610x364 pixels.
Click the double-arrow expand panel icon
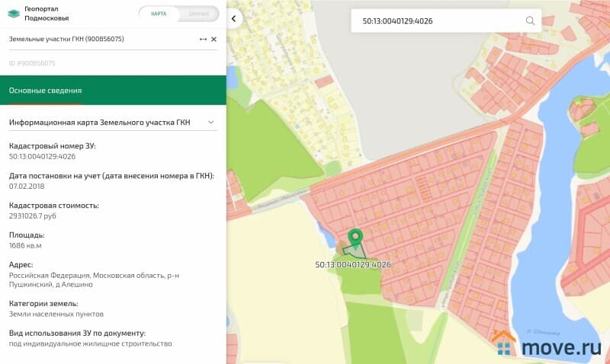203,39
